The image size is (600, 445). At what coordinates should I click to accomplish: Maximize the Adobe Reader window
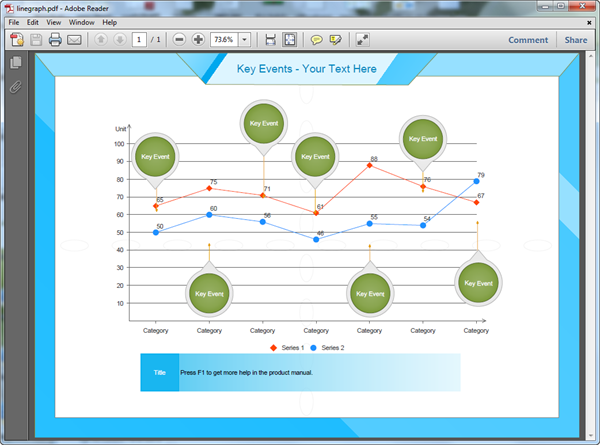pyautogui.click(x=561, y=5)
